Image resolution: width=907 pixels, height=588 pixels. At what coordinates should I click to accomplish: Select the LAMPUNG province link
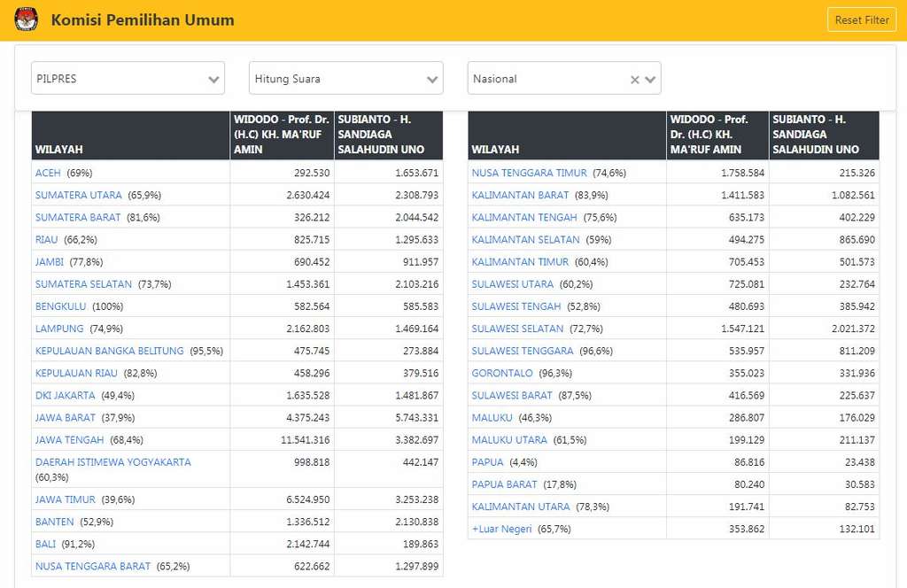(59, 329)
